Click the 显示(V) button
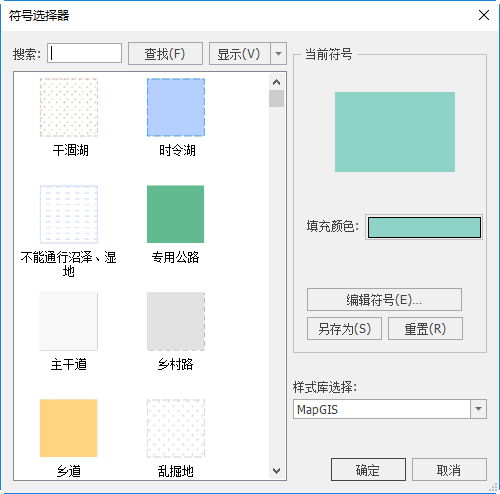Screen dimensions: 500x494 pos(239,53)
